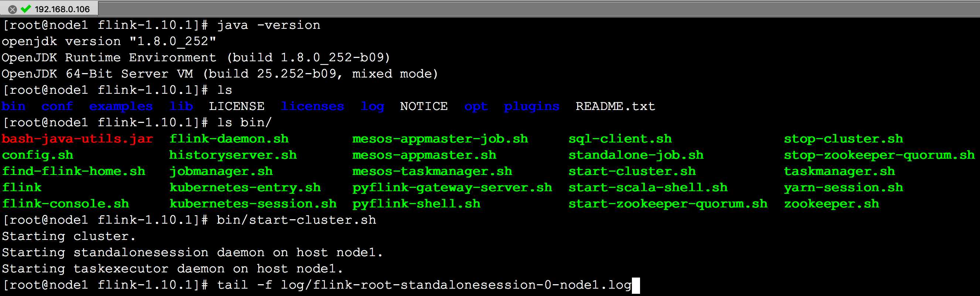The width and height of the screenshot is (980, 296).
Task: Click flink-console.sh file name
Action: click(65, 204)
